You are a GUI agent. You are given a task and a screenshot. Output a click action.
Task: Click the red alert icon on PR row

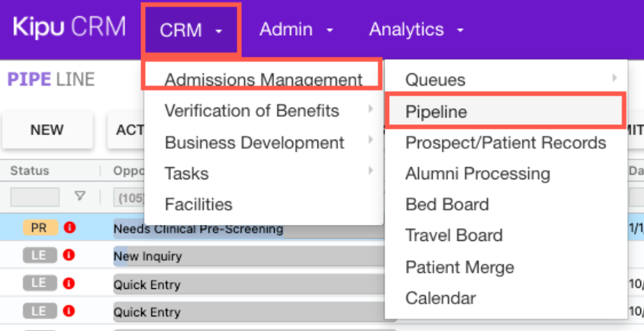69,227
